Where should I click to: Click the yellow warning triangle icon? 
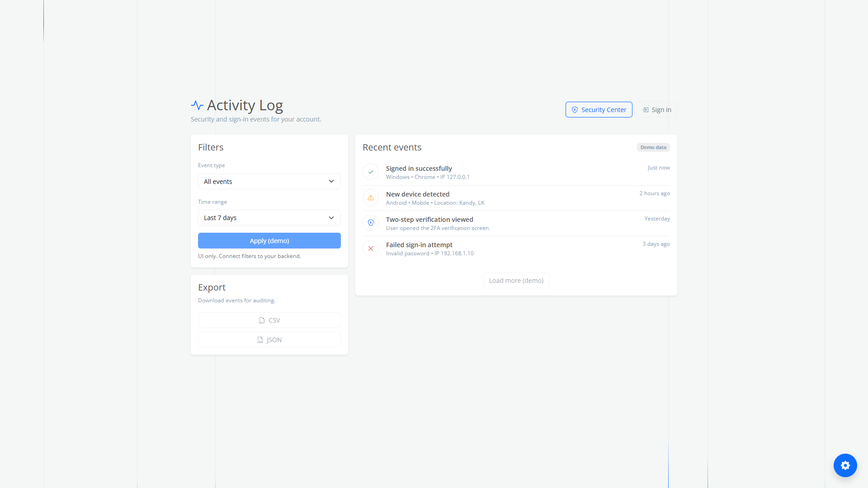coord(371,198)
